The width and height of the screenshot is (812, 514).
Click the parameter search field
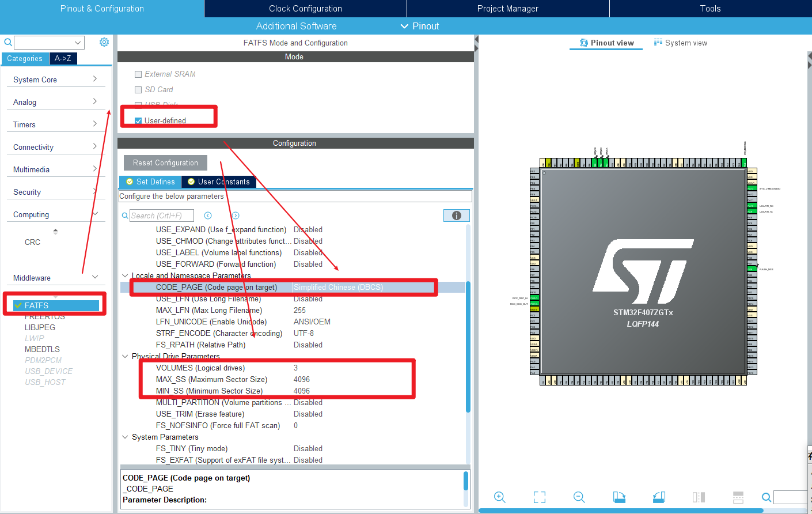(x=161, y=215)
